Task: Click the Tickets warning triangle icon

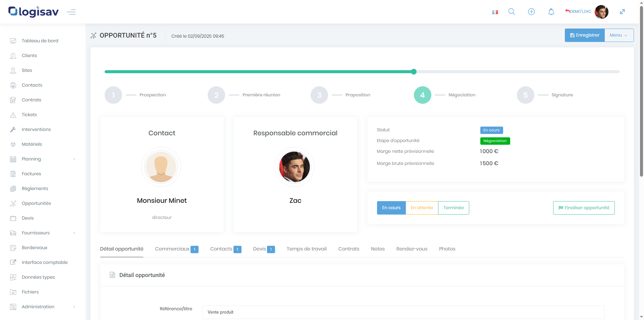Action: tap(13, 115)
